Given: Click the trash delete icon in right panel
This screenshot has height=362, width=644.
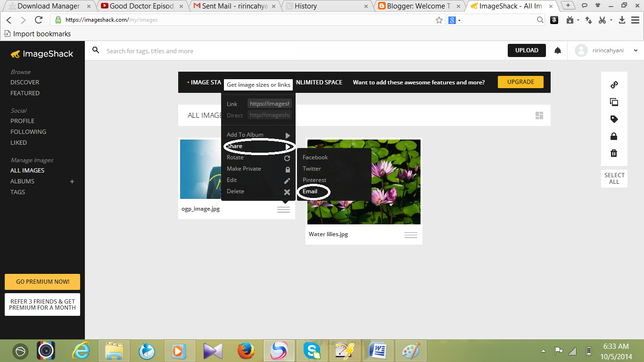Looking at the screenshot, I should (x=614, y=153).
